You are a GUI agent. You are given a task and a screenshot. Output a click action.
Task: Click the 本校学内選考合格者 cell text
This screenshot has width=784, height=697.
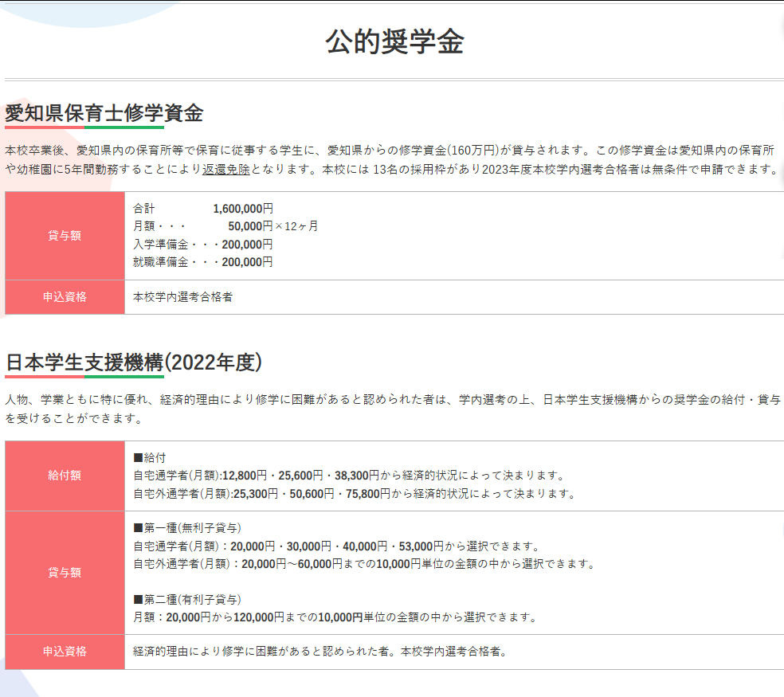pos(183,297)
